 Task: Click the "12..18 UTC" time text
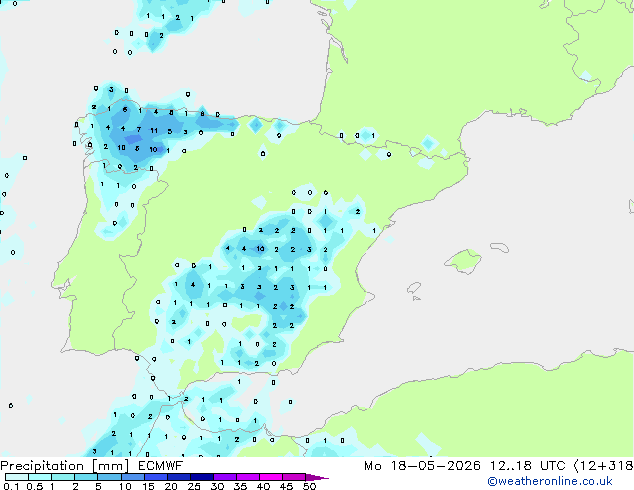[528, 466]
